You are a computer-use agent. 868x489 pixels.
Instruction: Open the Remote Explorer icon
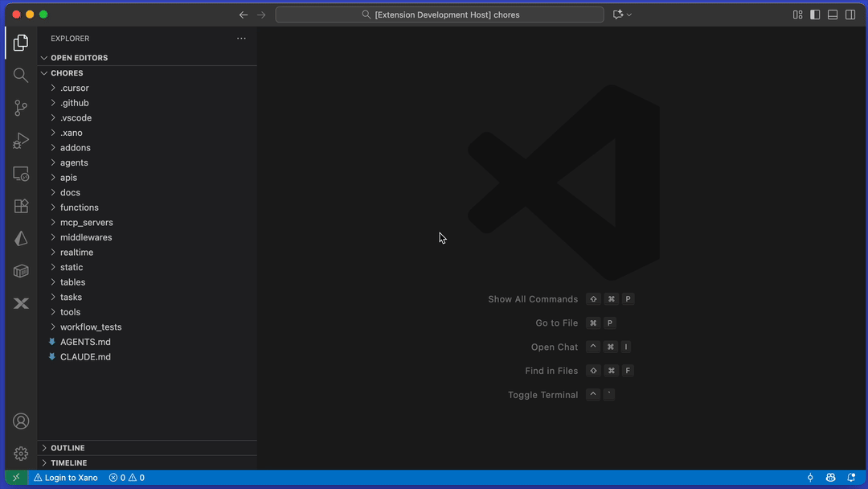[21, 174]
